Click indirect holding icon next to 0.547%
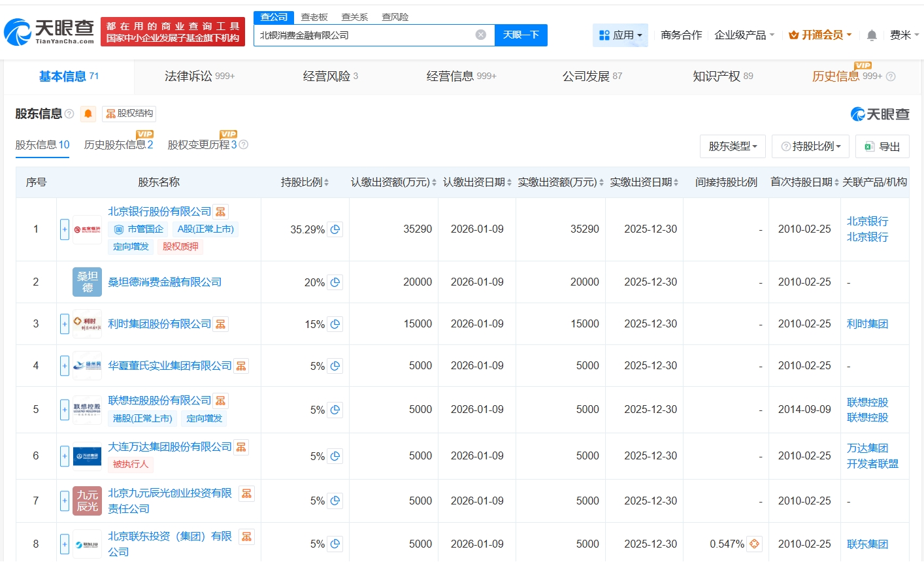 [754, 544]
